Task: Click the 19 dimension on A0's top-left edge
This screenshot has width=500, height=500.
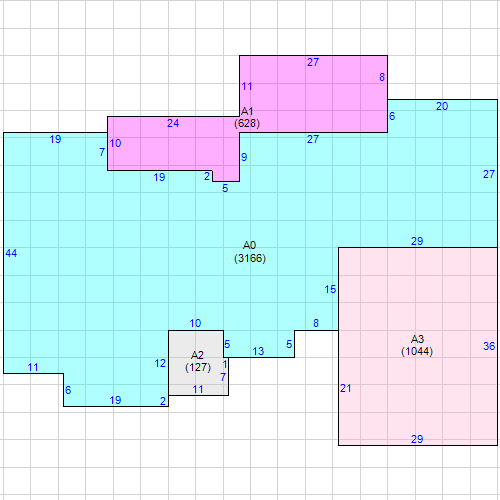Action: 55,139
